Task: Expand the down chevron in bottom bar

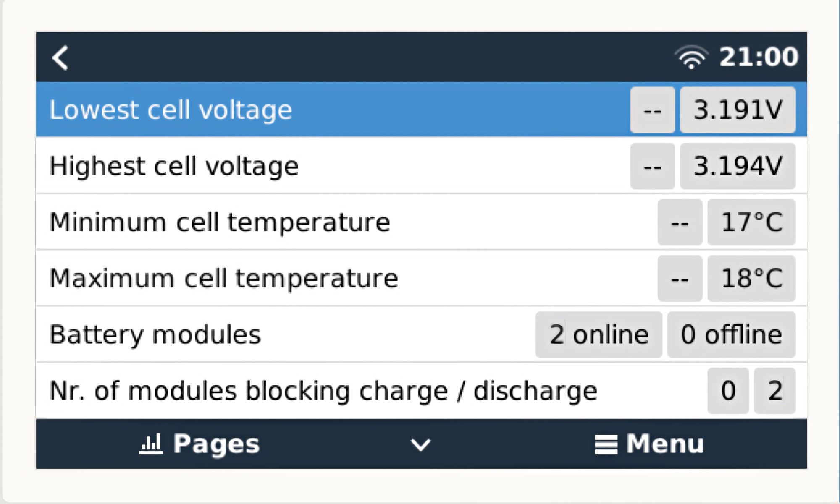Action: click(420, 444)
